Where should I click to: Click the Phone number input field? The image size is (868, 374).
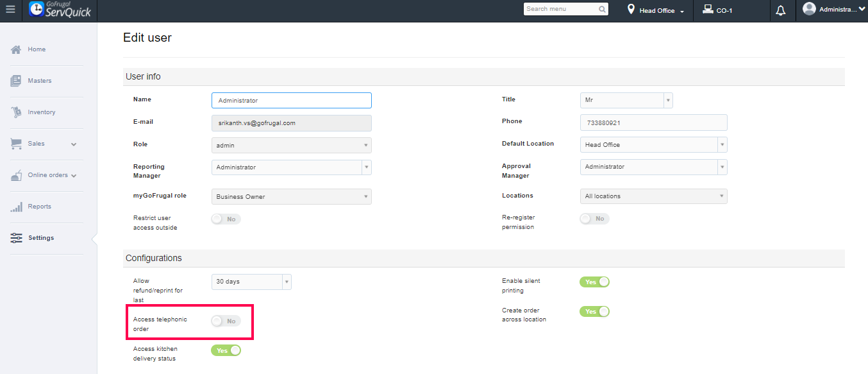[653, 123]
